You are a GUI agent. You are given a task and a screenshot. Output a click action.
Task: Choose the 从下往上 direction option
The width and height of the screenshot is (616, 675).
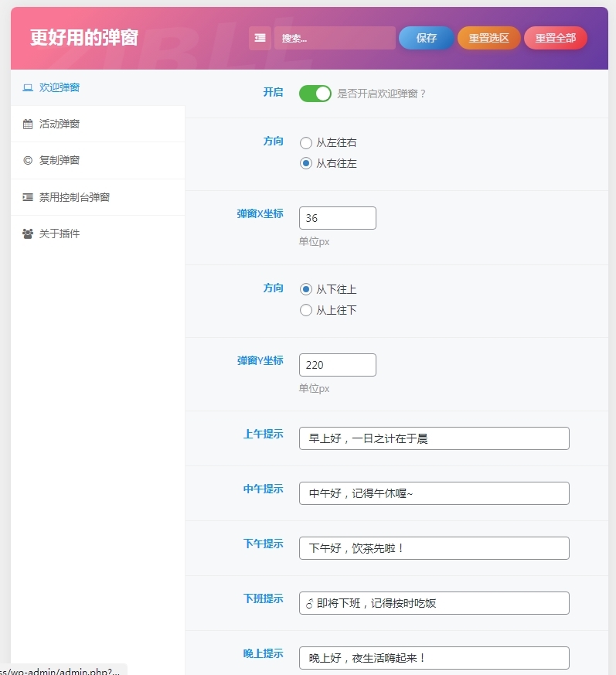[x=306, y=289]
